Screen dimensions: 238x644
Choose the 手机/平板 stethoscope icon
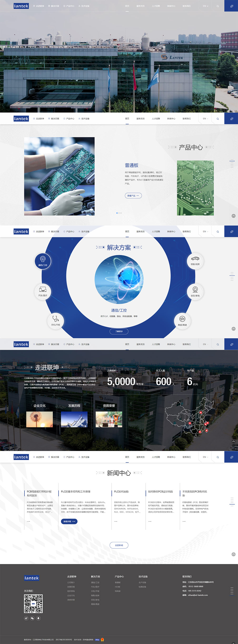pos(55,321)
